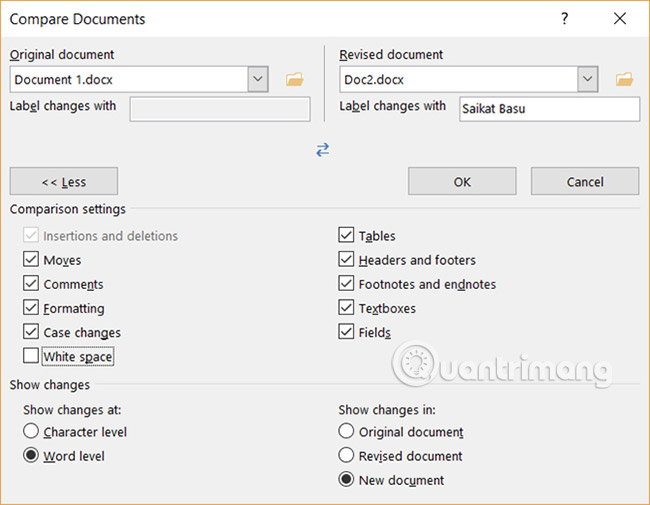Select Revised document radio option
The image size is (650, 505).
347,456
